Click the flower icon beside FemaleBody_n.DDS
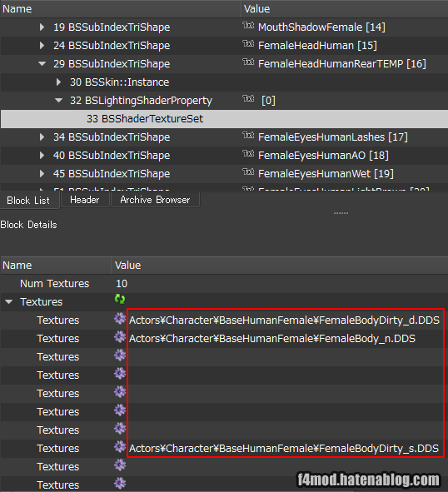Image resolution: width=448 pixels, height=492 pixels. tap(120, 337)
